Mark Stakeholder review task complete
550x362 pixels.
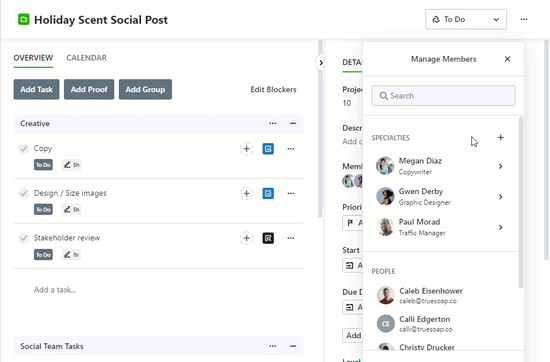pyautogui.click(x=24, y=238)
